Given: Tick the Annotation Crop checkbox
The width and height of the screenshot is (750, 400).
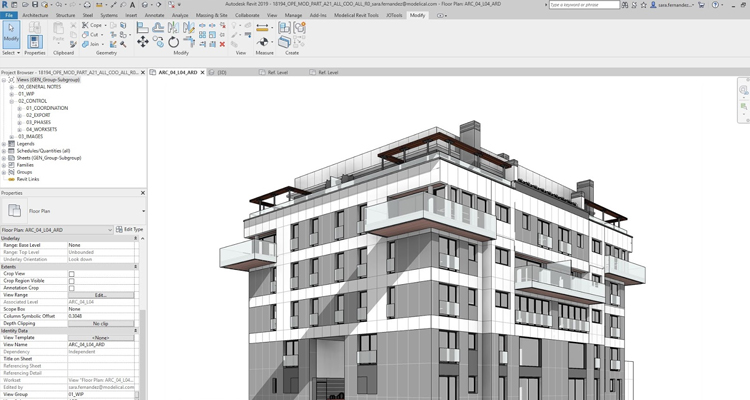Looking at the screenshot, I should pyautogui.click(x=72, y=289).
